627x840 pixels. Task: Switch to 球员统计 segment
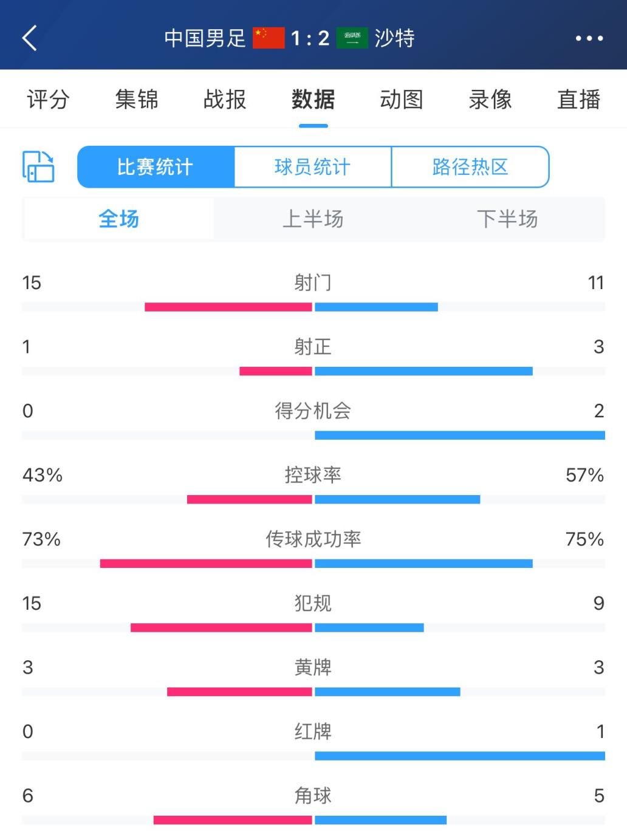click(313, 167)
